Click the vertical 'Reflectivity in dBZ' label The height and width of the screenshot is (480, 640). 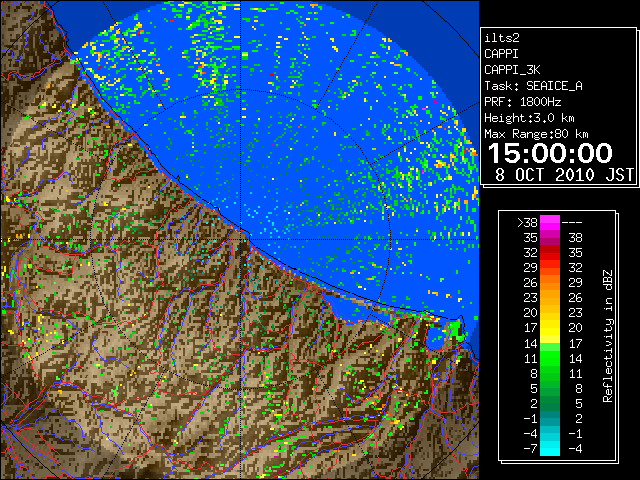click(608, 336)
